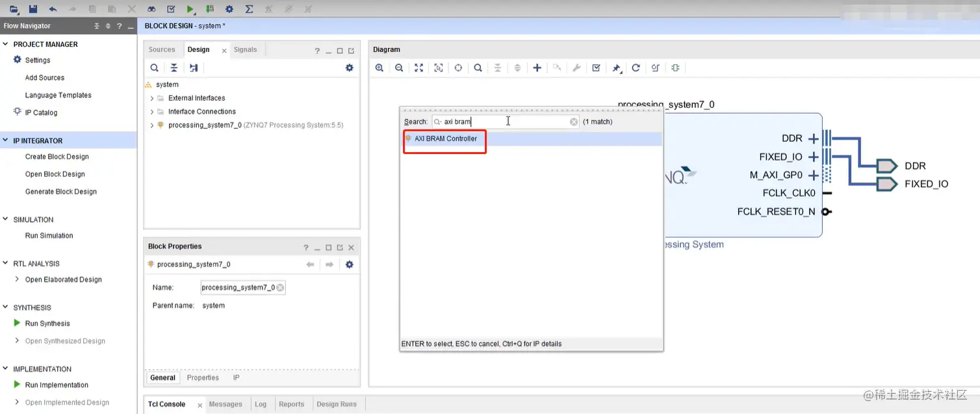The image size is (980, 414).
Task: Click the green Program Device icon in top toolbar
Action: (x=209, y=9)
